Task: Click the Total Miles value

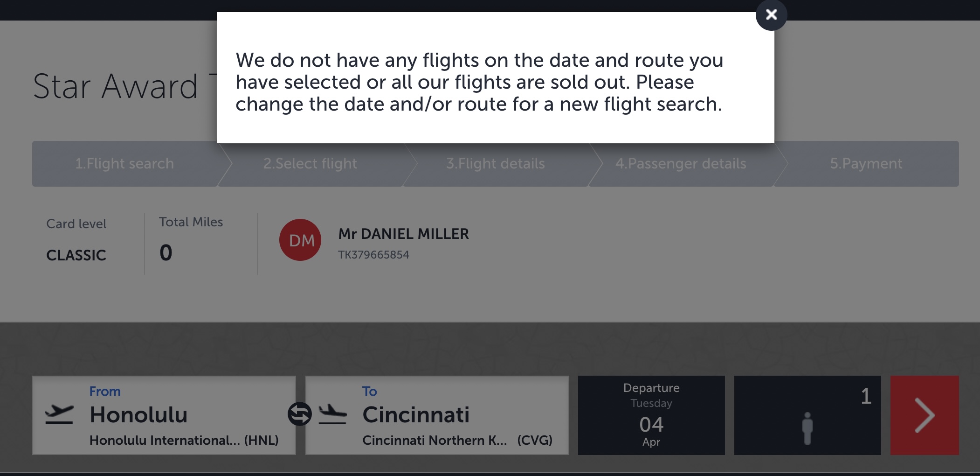Action: pyautogui.click(x=166, y=253)
